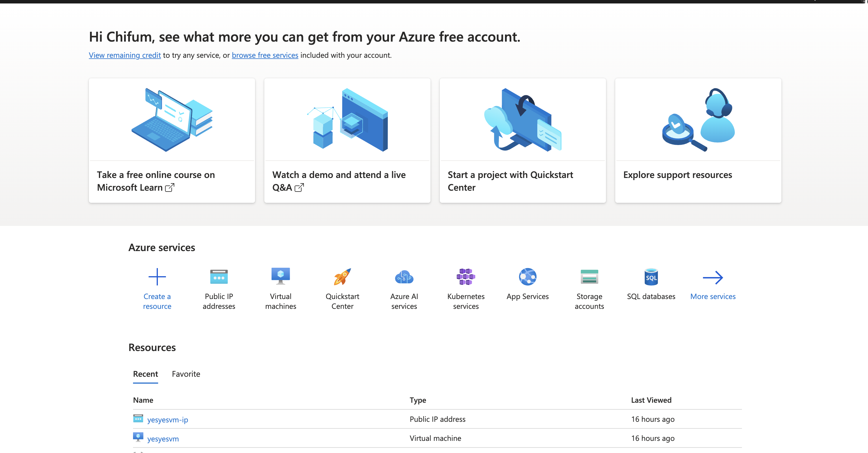
Task: Open the App Services icon
Action: 527,277
